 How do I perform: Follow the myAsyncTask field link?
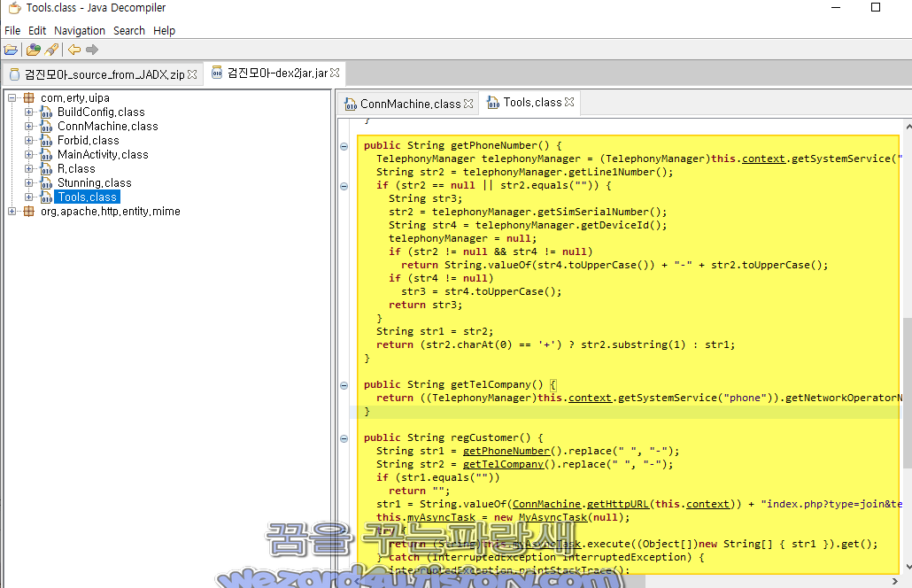pos(441,517)
